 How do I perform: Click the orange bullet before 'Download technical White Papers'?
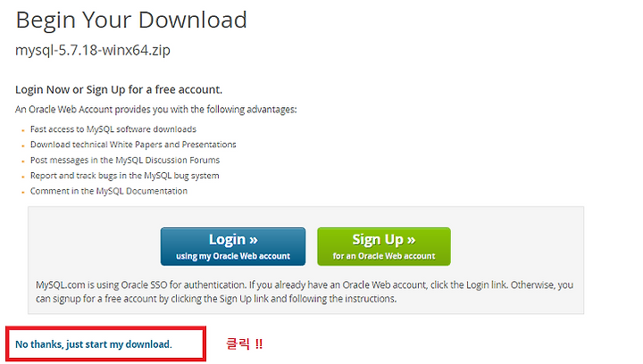(x=23, y=146)
